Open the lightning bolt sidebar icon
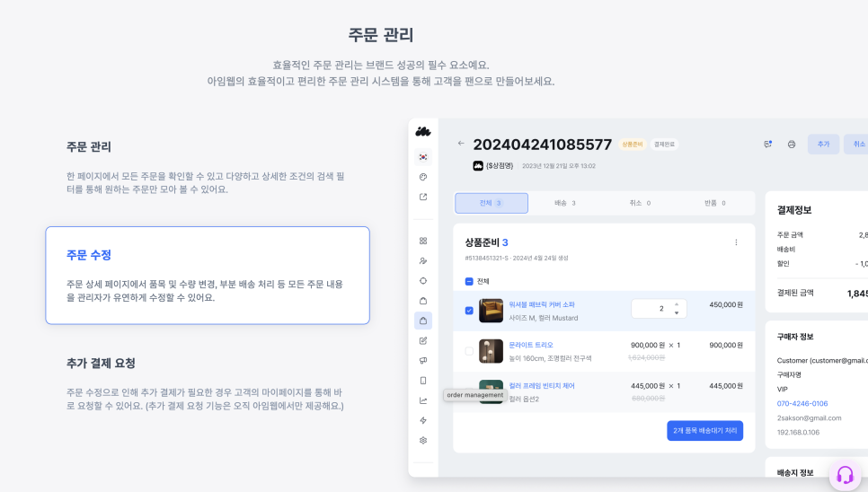This screenshot has width=868, height=492. (423, 420)
